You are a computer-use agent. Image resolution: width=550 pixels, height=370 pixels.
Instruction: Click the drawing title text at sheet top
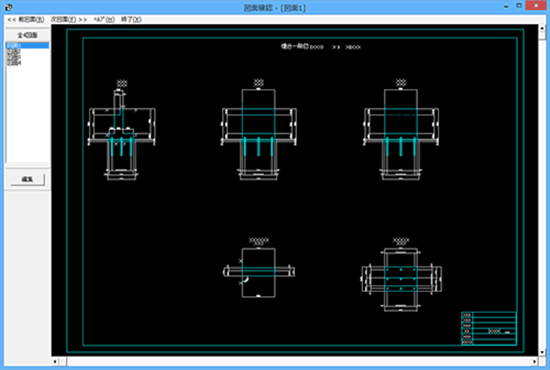321,46
